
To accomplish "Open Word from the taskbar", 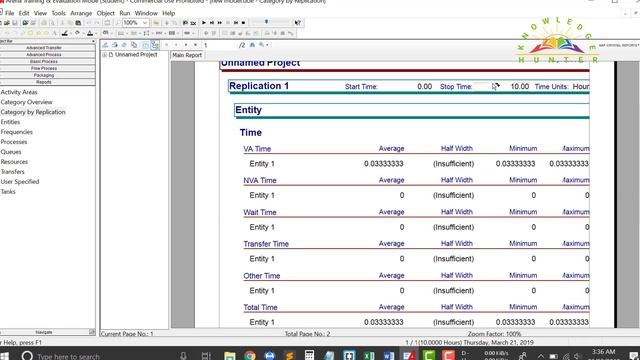I will [x=389, y=356].
